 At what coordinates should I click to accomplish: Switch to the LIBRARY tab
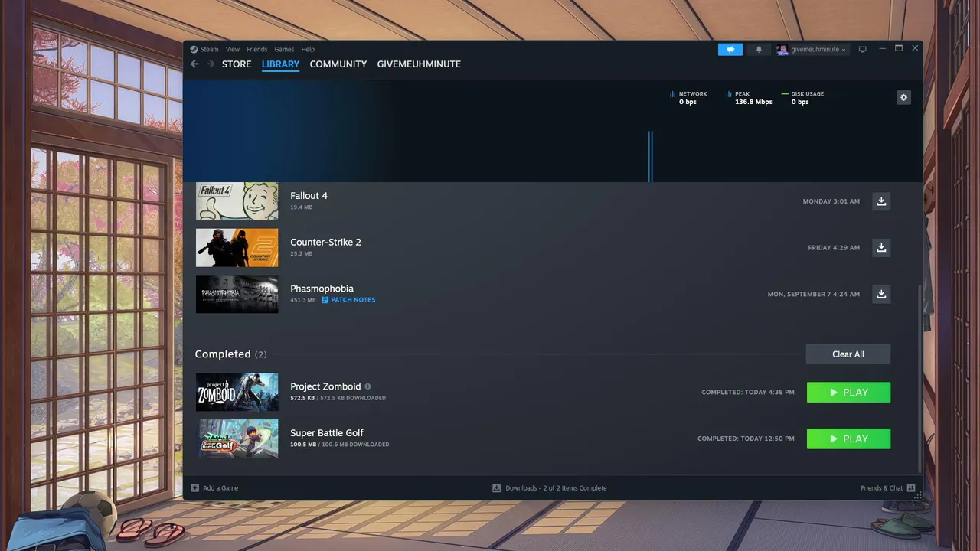point(280,64)
